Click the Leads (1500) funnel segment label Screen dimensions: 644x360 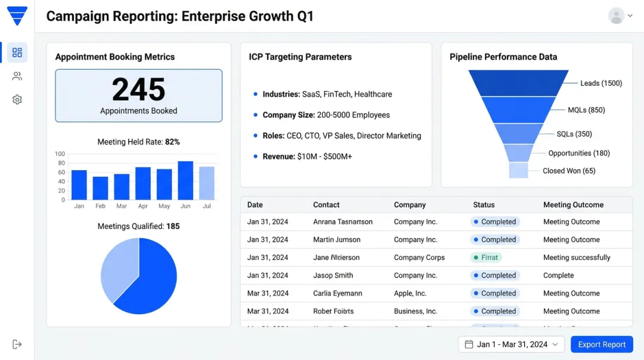(x=601, y=83)
